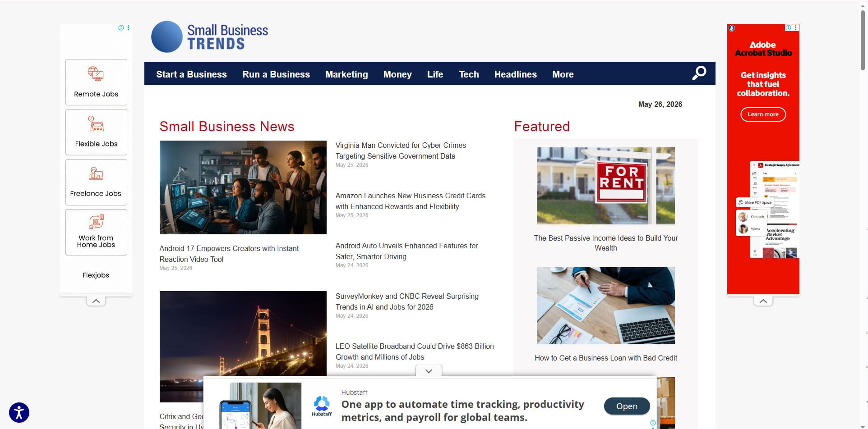Click the Adobe ad info icon

[x=788, y=28]
